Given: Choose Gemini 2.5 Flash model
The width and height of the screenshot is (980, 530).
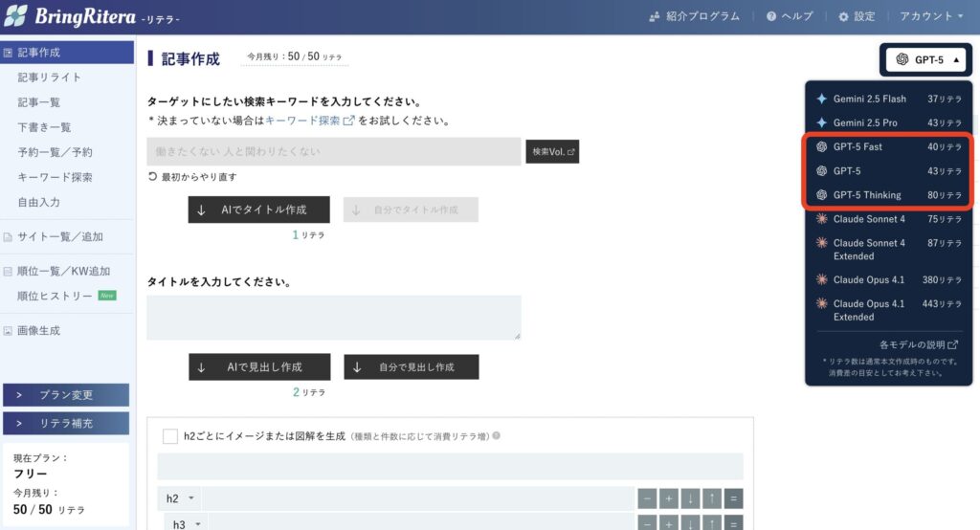Looking at the screenshot, I should [x=888, y=99].
